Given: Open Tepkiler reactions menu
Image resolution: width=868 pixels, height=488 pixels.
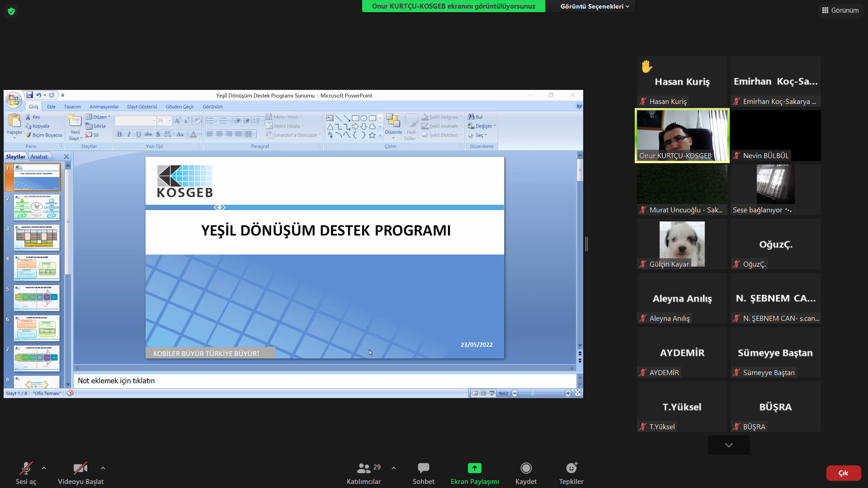Looking at the screenshot, I should tap(571, 468).
